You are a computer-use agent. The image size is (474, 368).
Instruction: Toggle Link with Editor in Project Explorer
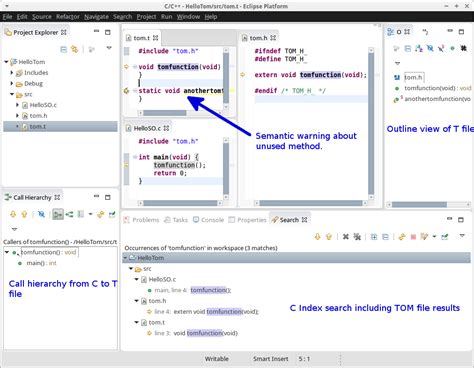click(75, 49)
